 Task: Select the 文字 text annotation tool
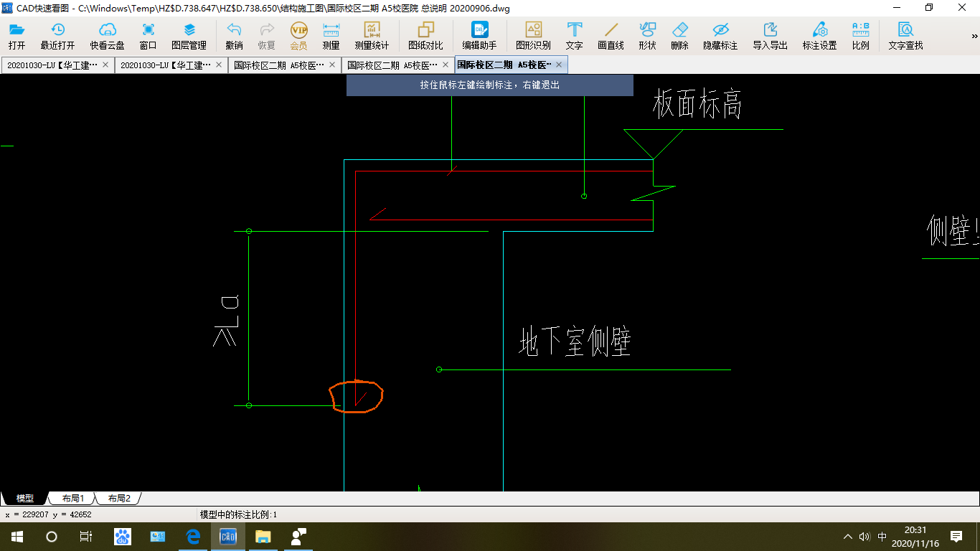click(575, 36)
